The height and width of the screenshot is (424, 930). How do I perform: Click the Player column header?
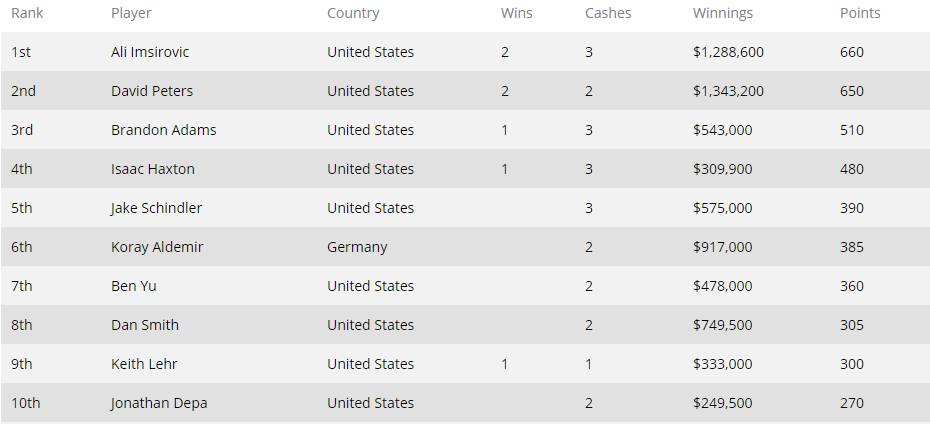pos(131,13)
